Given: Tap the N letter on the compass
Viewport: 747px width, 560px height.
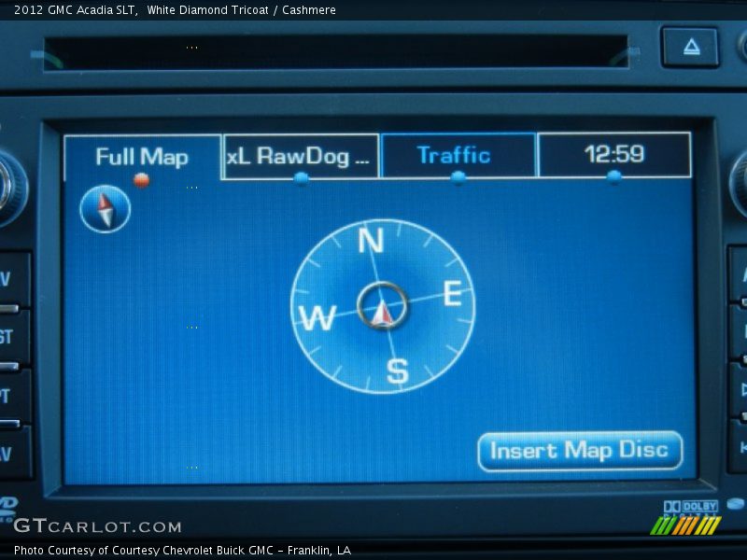Looking at the screenshot, I should pos(371,241).
